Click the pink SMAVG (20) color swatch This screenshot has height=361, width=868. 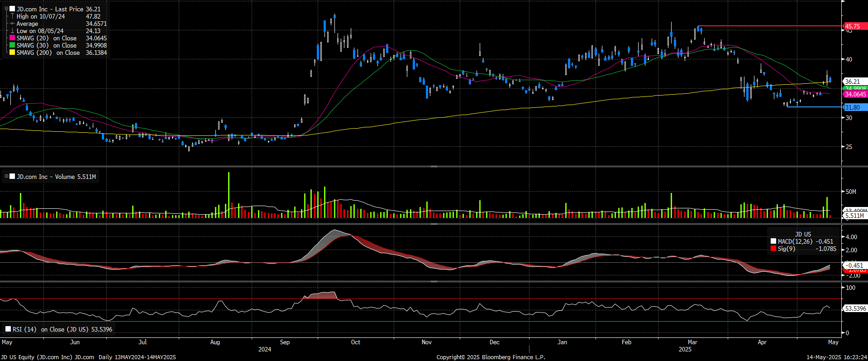pos(12,38)
